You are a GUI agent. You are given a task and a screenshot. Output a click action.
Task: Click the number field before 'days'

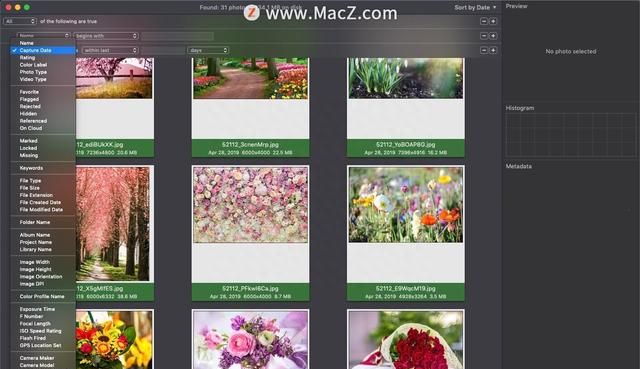point(163,50)
